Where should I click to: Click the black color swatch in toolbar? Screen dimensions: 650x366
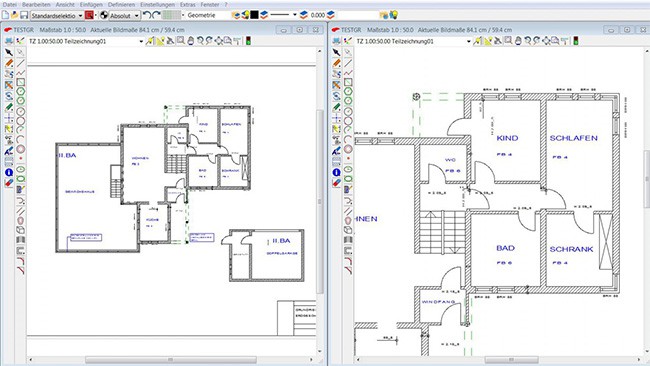pyautogui.click(x=254, y=15)
